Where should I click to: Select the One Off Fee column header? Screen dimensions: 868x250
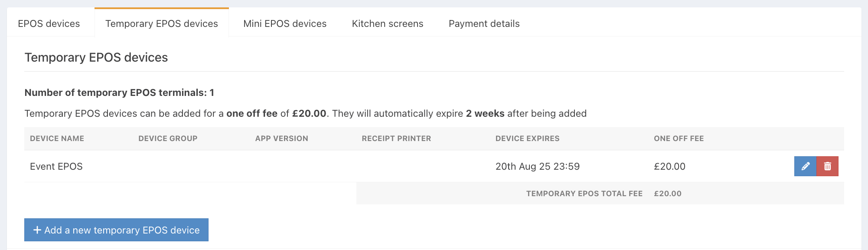[679, 138]
